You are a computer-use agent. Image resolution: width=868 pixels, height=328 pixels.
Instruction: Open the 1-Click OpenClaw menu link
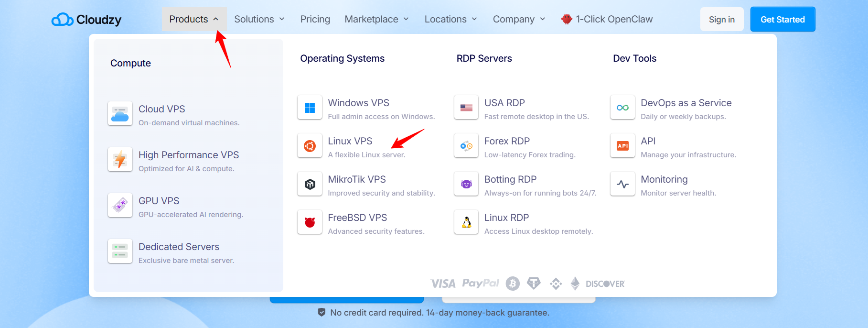(607, 19)
